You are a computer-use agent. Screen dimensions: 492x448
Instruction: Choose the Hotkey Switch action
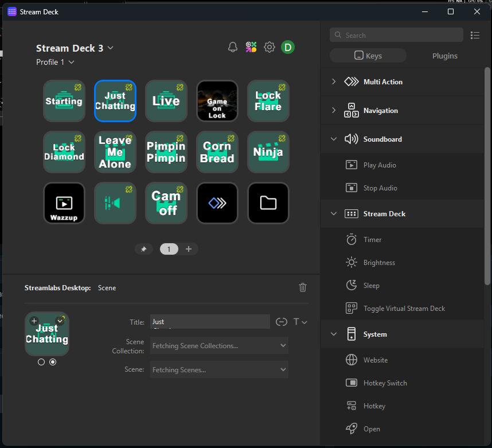tap(384, 383)
